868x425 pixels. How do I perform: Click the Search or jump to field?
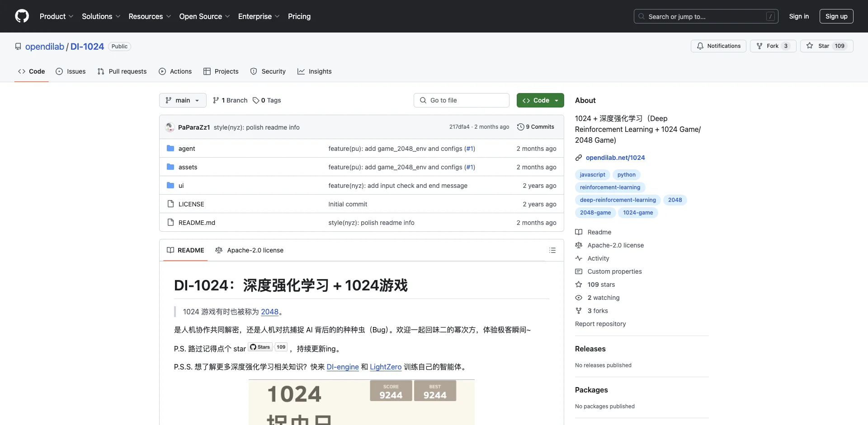coord(706,16)
